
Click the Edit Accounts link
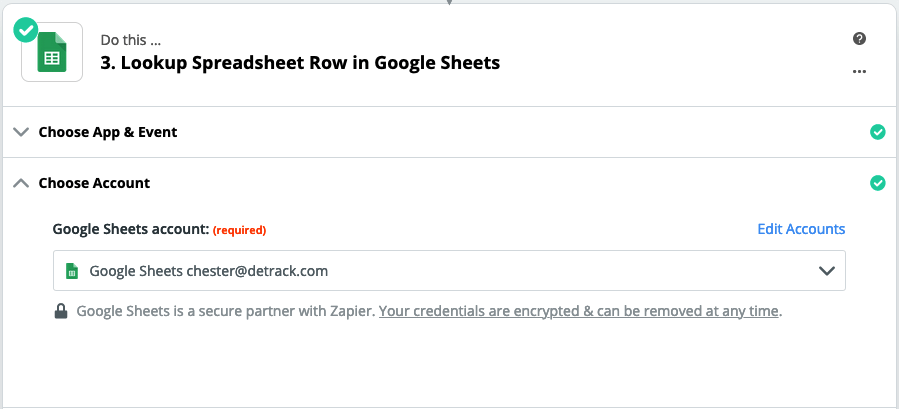(801, 229)
